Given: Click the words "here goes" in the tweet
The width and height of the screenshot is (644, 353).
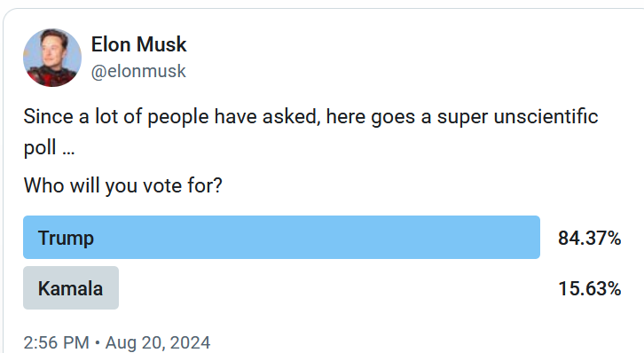Looking at the screenshot, I should click(371, 117).
